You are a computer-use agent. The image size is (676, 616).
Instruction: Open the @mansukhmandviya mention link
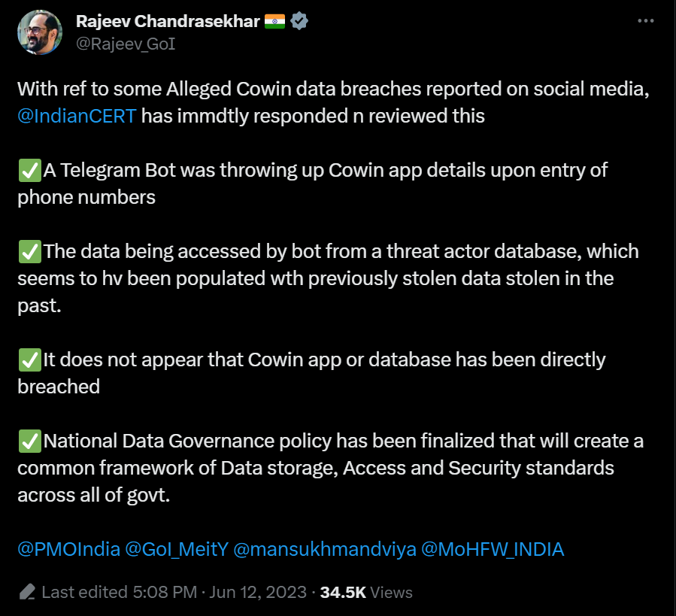pos(325,550)
